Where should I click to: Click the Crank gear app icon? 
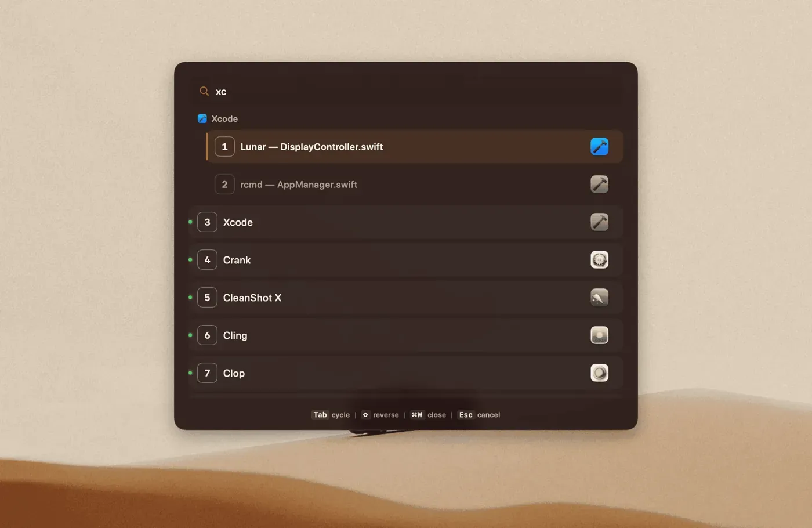pos(599,260)
